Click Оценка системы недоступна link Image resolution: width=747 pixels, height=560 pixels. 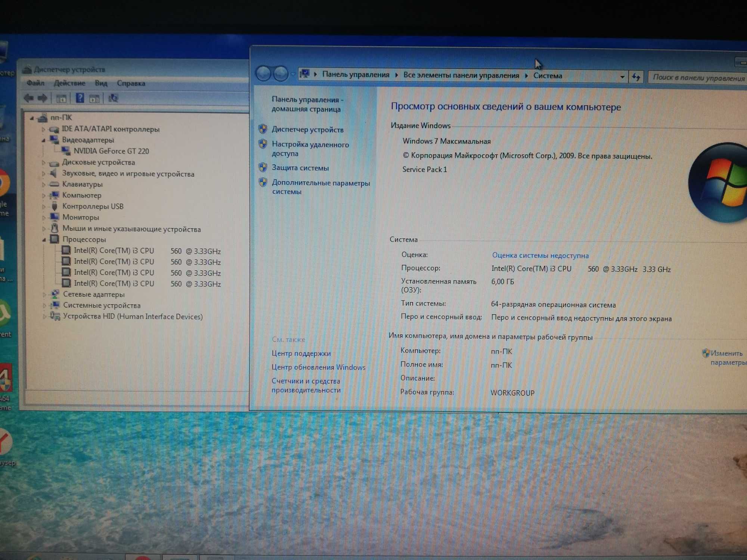click(540, 255)
